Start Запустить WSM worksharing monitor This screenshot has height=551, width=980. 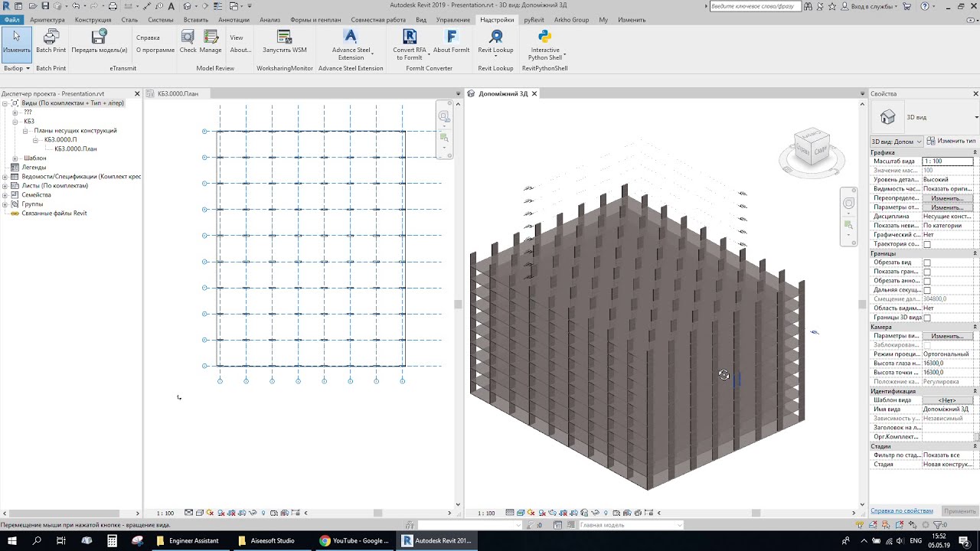285,42
